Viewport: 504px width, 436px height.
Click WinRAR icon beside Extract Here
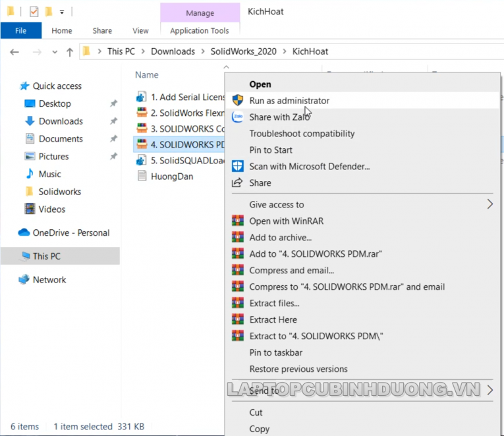click(x=238, y=319)
